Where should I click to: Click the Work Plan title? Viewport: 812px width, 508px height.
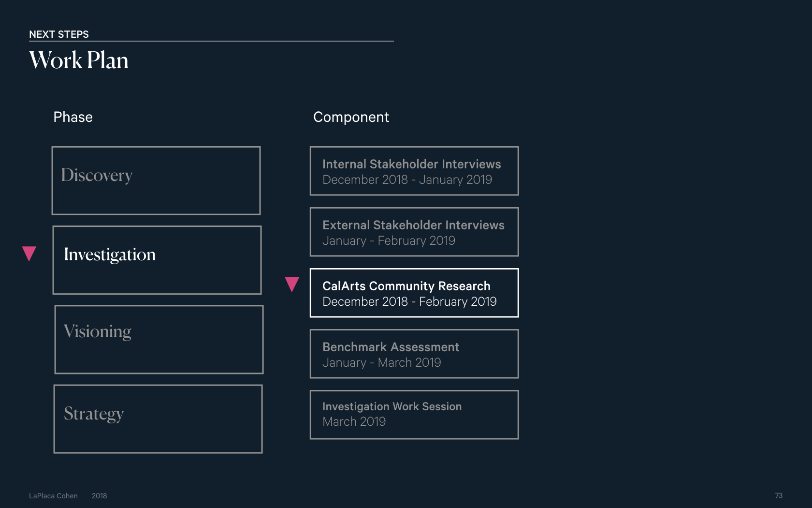[79, 60]
